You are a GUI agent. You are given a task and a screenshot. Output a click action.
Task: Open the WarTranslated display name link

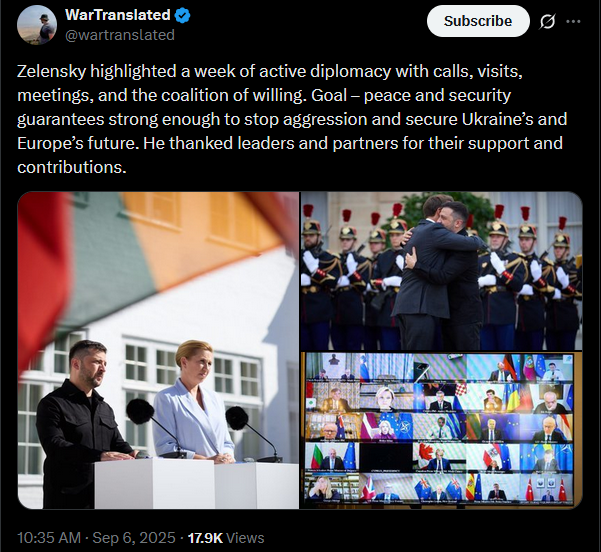[x=118, y=15]
